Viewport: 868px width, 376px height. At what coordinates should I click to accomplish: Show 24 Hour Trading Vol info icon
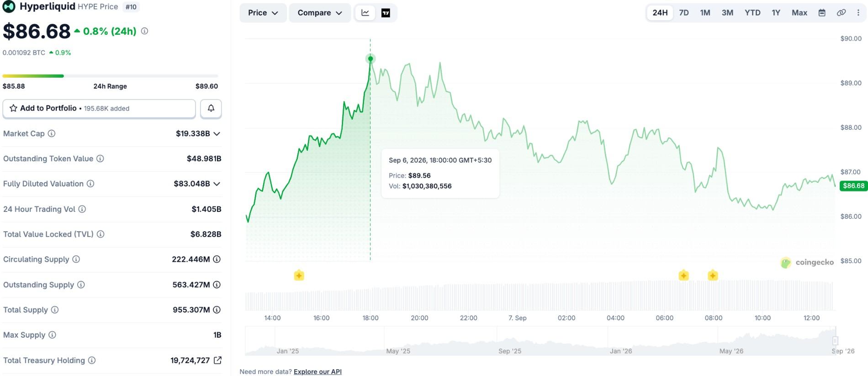pyautogui.click(x=82, y=209)
